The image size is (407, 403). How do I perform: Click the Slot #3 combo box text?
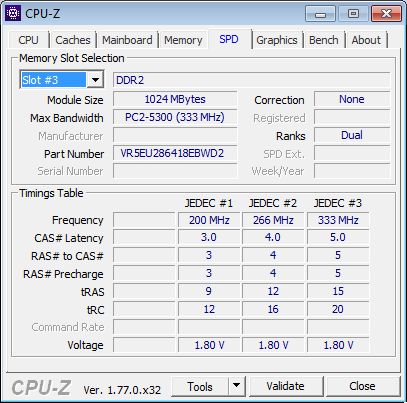[x=53, y=80]
